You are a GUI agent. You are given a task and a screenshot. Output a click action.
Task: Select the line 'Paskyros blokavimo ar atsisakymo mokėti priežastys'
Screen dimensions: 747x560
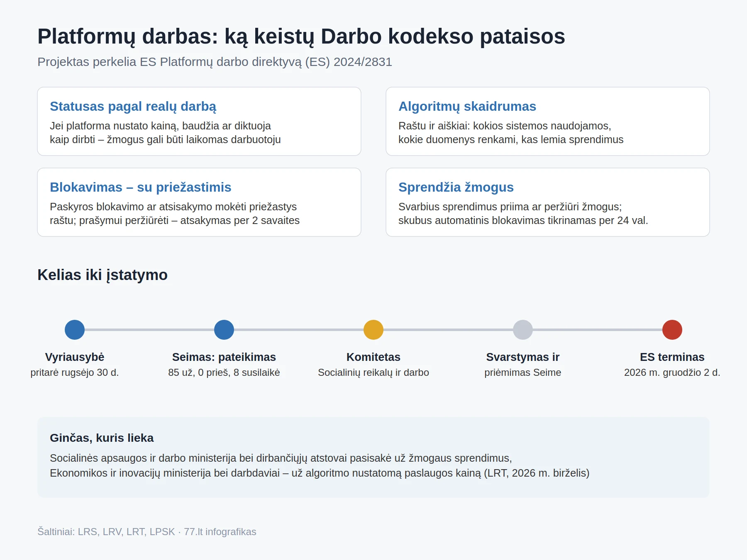point(173,207)
